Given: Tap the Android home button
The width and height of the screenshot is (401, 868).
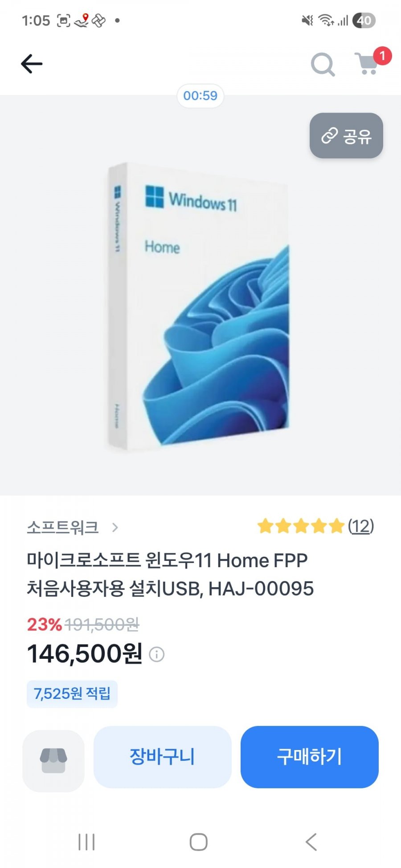Looking at the screenshot, I should pos(199,842).
